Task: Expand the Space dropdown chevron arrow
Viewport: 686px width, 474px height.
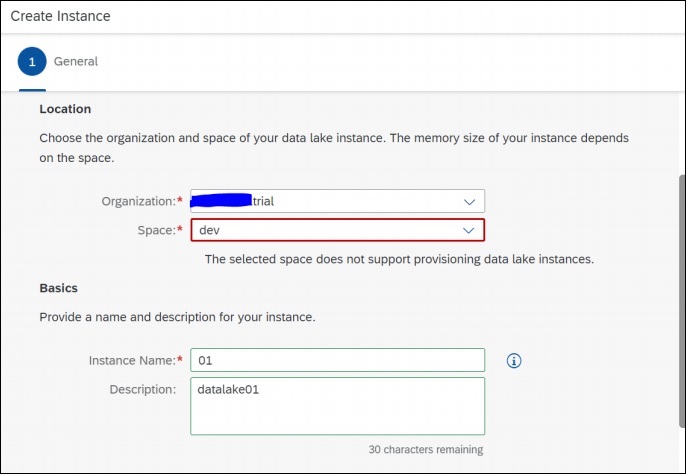Action: point(470,230)
